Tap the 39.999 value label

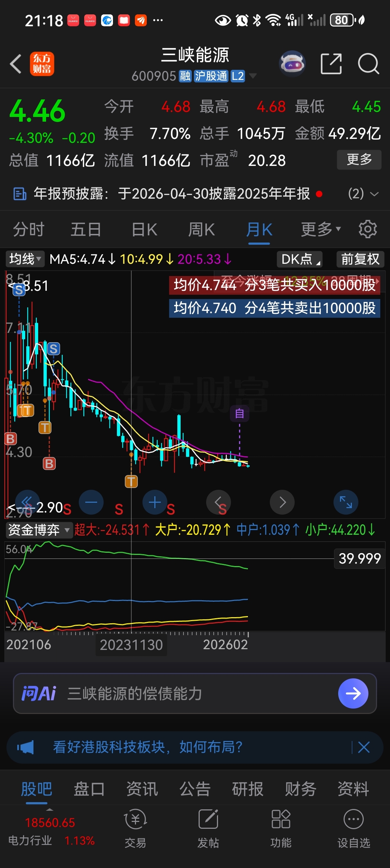pos(360,559)
